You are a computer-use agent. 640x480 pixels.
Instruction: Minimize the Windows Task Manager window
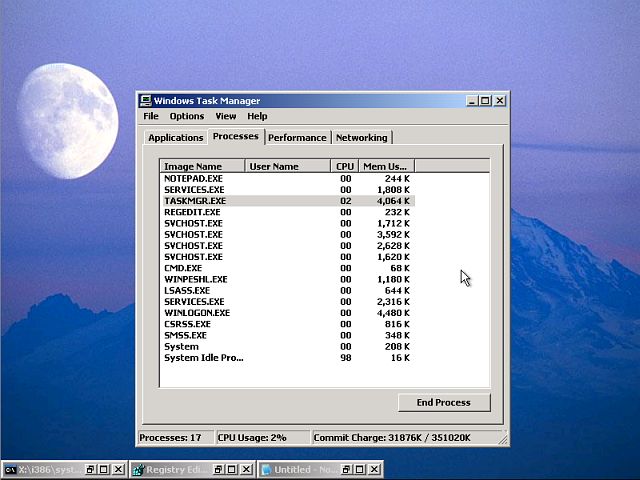pyautogui.click(x=472, y=100)
